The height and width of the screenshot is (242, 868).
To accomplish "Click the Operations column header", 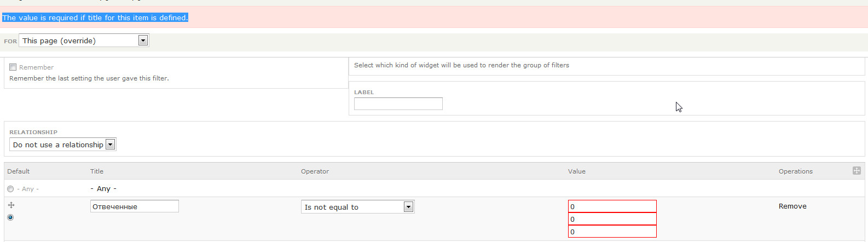I will (x=795, y=171).
